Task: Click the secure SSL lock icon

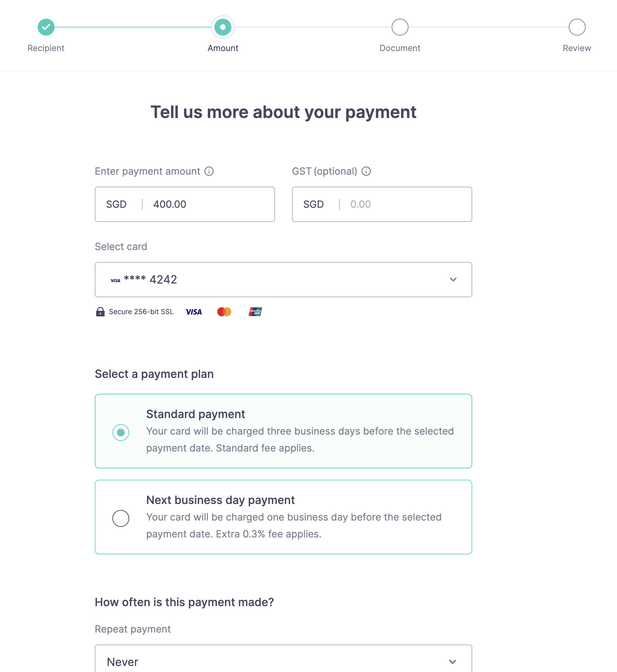Action: tap(100, 312)
